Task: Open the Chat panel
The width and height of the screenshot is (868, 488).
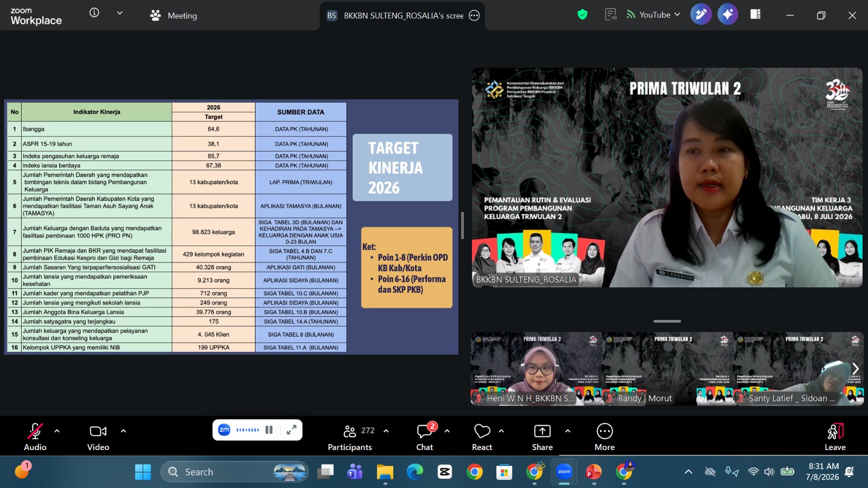Action: (x=425, y=436)
